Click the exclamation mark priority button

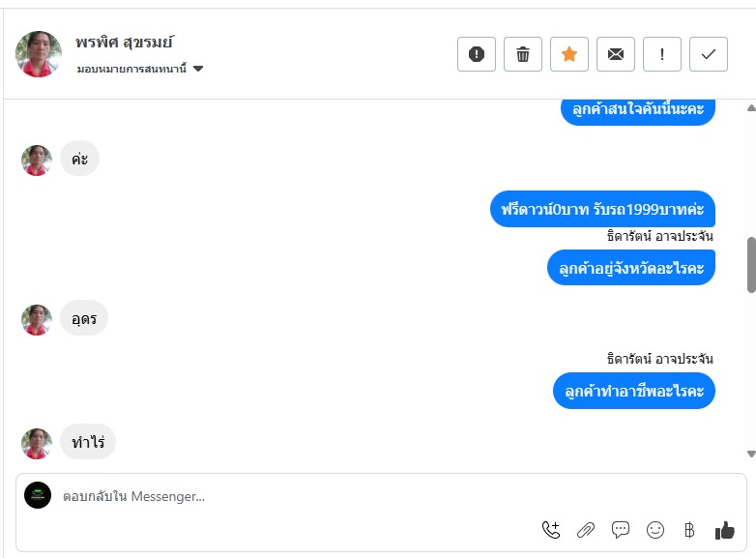pos(662,54)
